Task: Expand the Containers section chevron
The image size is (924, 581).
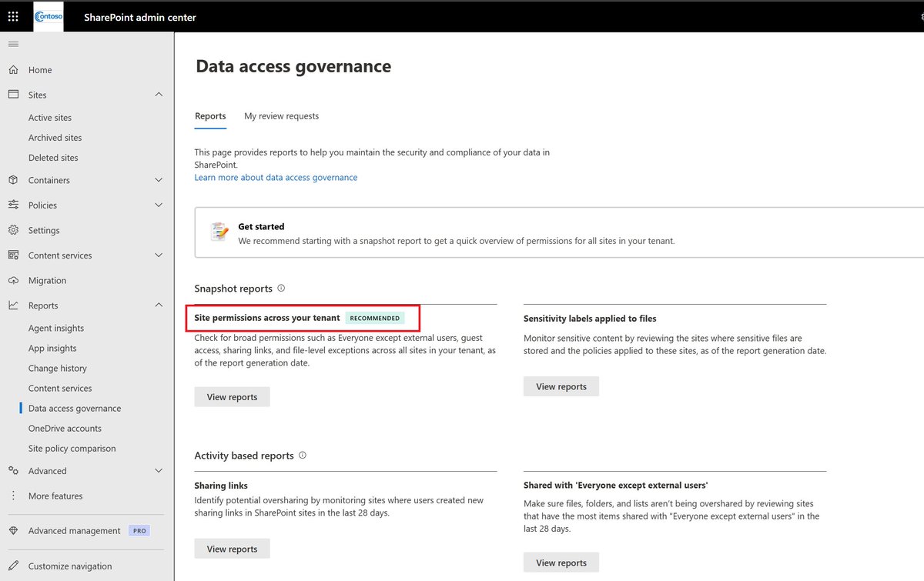Action: [159, 180]
